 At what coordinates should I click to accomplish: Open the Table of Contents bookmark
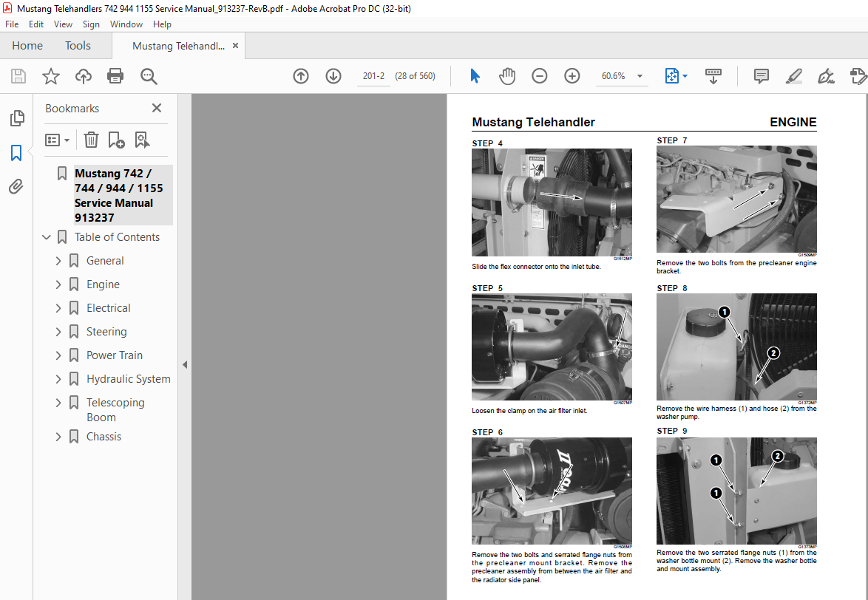point(118,236)
